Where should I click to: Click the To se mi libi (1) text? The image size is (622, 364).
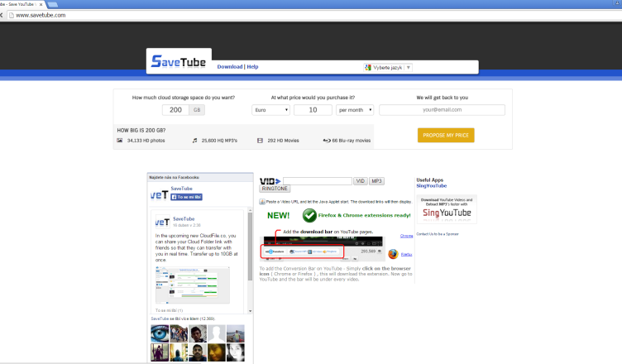[169, 310]
